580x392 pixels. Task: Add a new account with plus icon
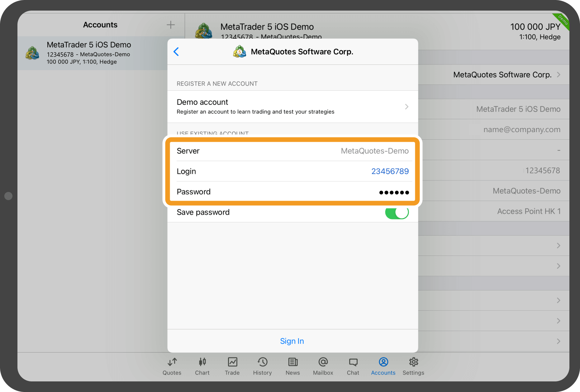click(x=170, y=25)
